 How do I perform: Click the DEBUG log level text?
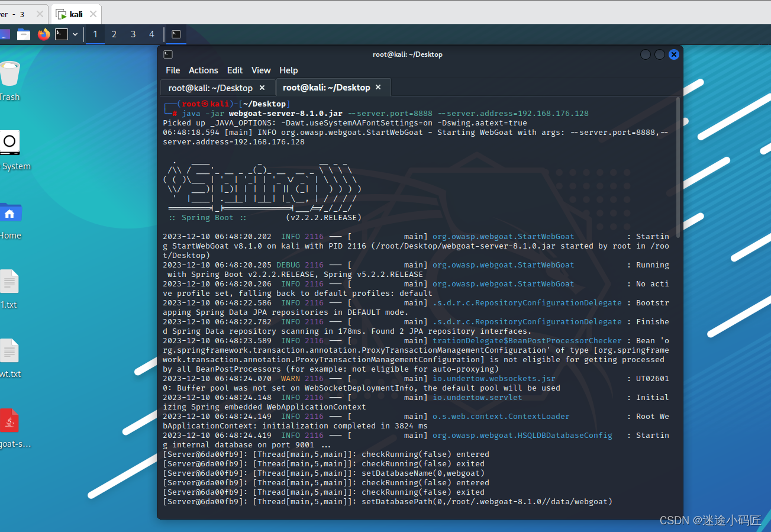click(288, 265)
